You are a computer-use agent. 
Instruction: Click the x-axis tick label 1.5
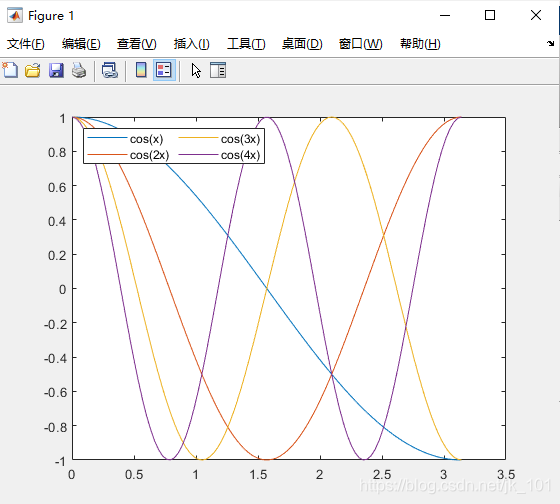(258, 474)
